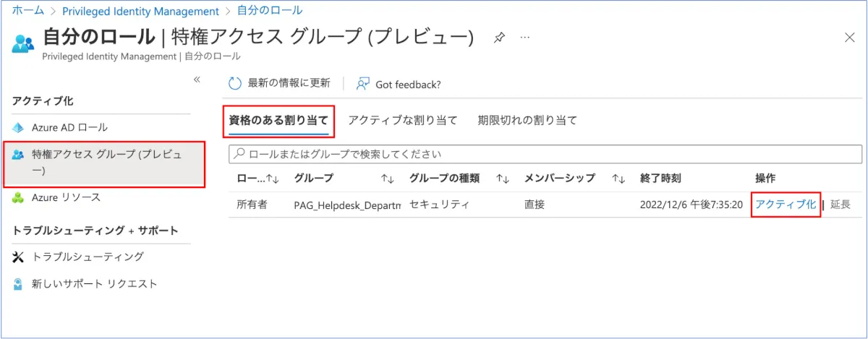Click the refresh icon for 最新の情報に更新
868x339 pixels.
click(x=234, y=84)
